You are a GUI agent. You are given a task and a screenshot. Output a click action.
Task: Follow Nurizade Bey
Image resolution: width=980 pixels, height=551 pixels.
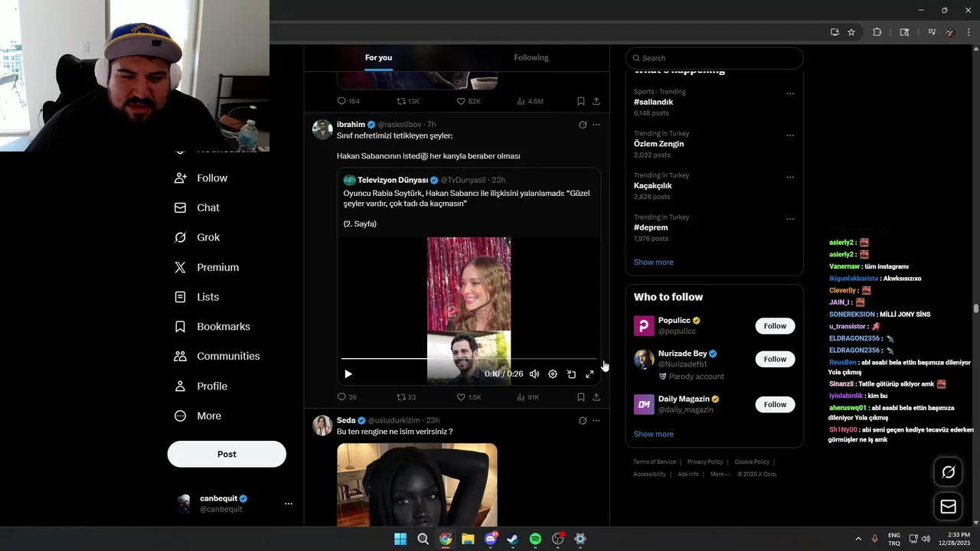pyautogui.click(x=775, y=359)
